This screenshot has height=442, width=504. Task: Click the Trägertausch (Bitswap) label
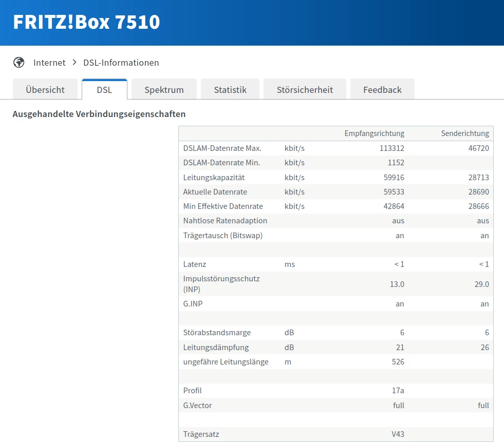pos(223,236)
